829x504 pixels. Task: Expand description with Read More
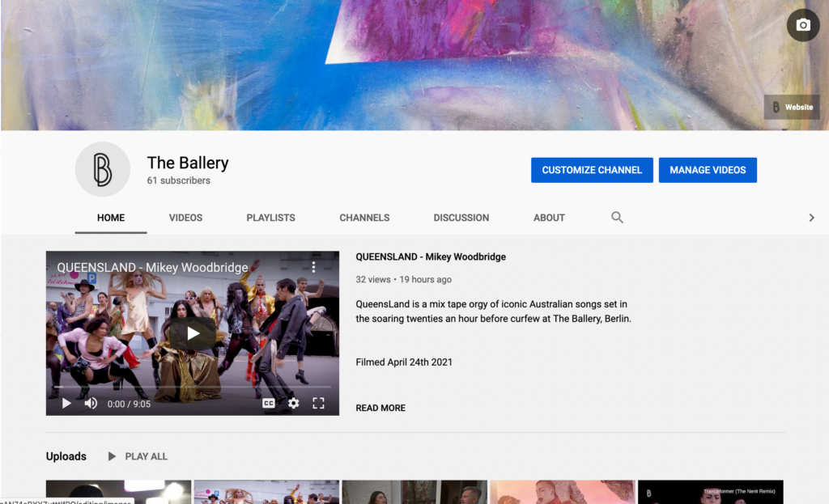[x=380, y=408]
